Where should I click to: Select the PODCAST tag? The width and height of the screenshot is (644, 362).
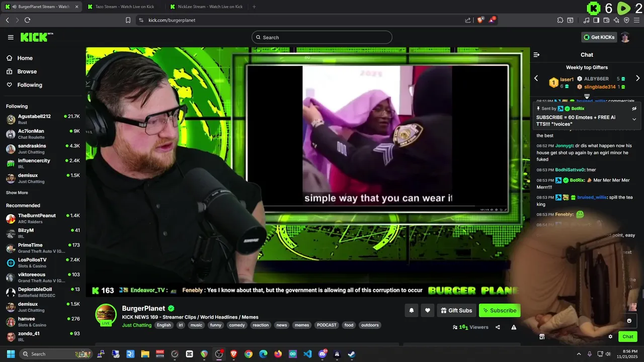pos(327,325)
